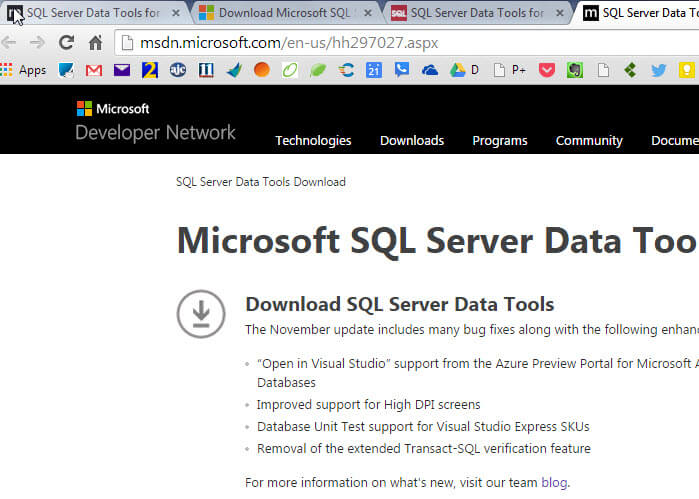This screenshot has height=499, width=699.
Task: Open the ajc bookmark icon
Action: [x=178, y=70]
